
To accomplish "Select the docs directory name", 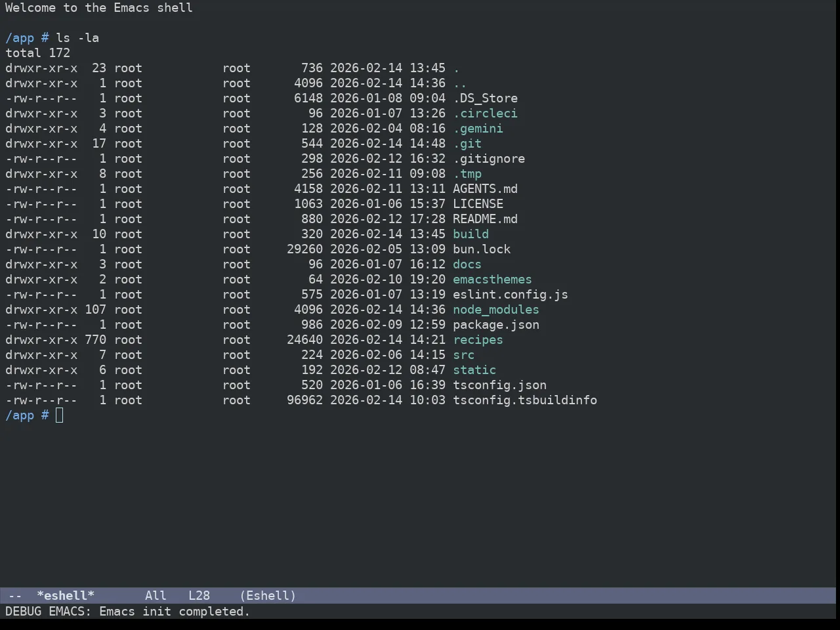I will [467, 264].
